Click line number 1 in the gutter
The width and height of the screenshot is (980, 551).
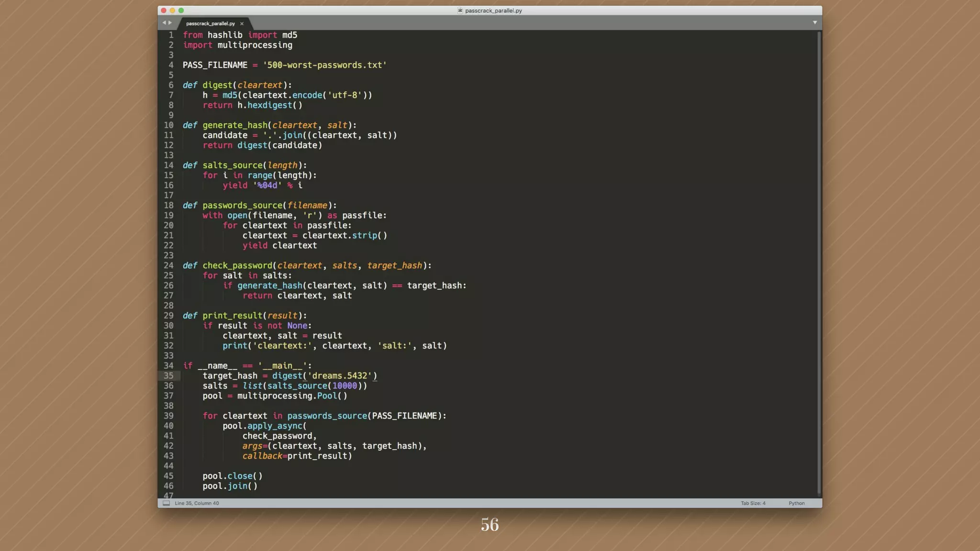click(171, 35)
